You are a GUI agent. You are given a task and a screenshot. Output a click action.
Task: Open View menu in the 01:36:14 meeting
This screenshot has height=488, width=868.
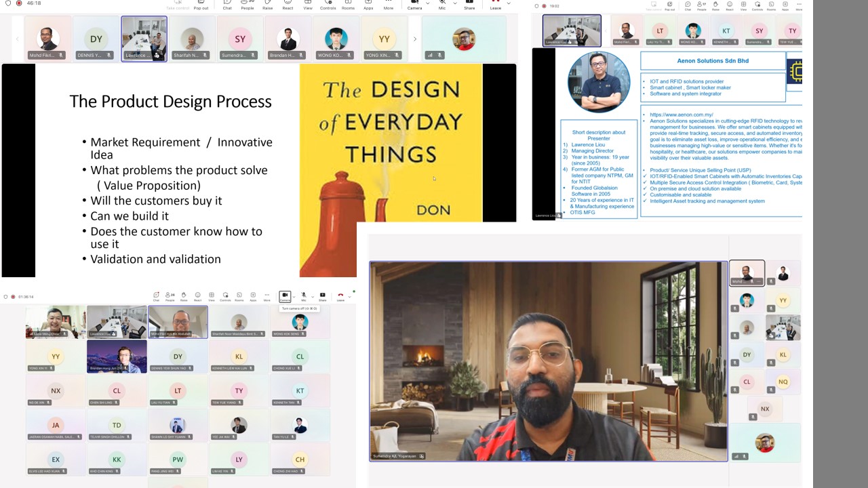[212, 296]
